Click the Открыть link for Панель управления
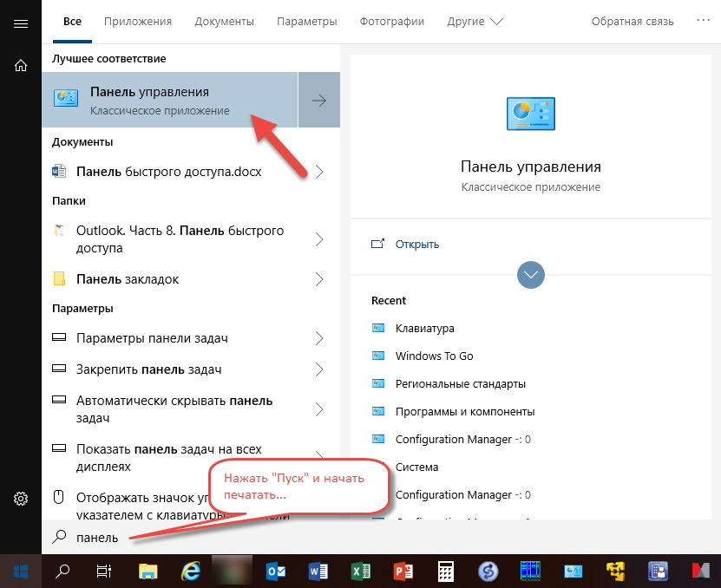Screen dimensions: 721x588 [416, 244]
